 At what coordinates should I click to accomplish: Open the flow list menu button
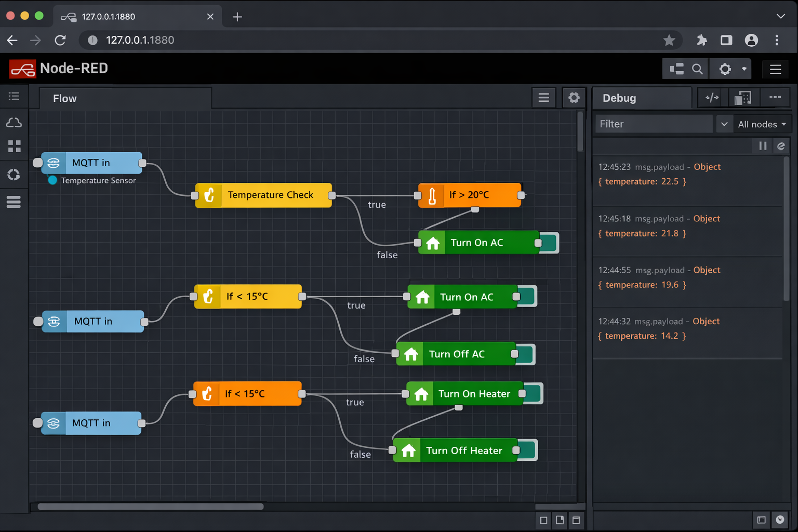(543, 98)
